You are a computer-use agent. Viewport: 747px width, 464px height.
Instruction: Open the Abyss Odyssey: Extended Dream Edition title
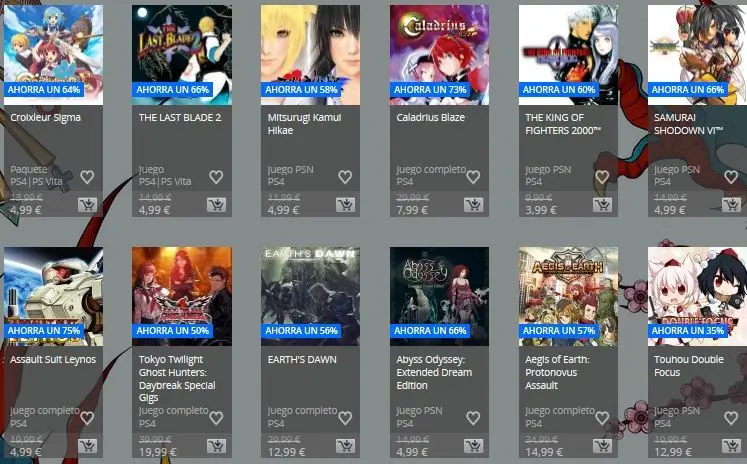pyautogui.click(x=434, y=373)
